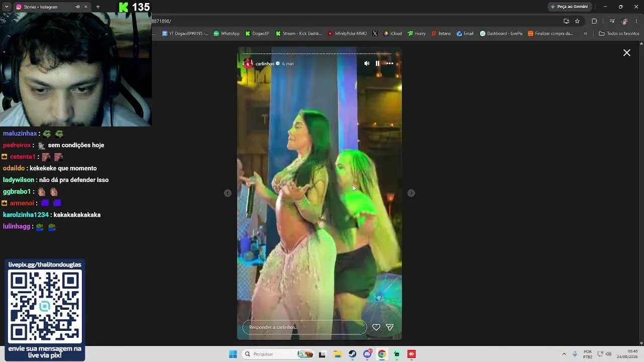644x362 pixels.
Task: Open Discord from the taskbar
Action: [x=368, y=354]
